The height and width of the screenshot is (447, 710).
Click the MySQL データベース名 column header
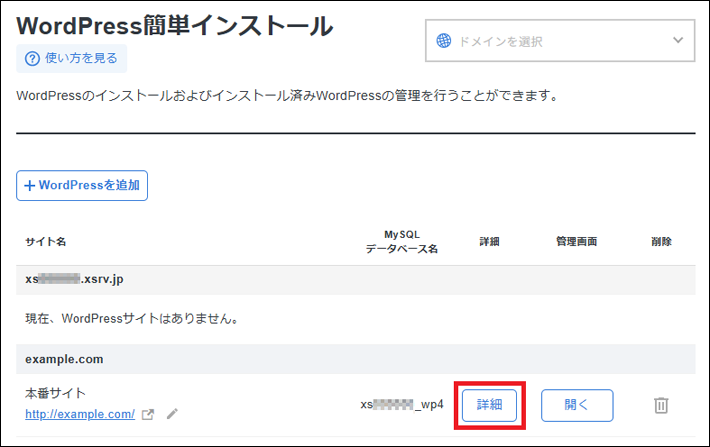(402, 241)
